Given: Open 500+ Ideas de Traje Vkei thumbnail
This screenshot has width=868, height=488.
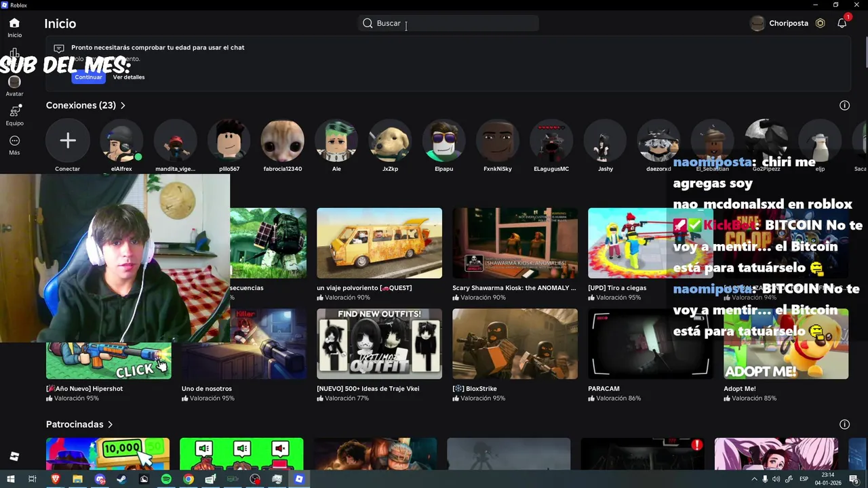Looking at the screenshot, I should pyautogui.click(x=379, y=344).
